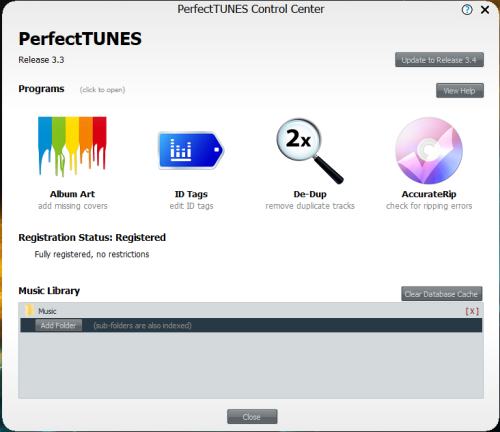Click the Close button at bottom
Image resolution: width=500 pixels, height=432 pixels.
[252, 417]
